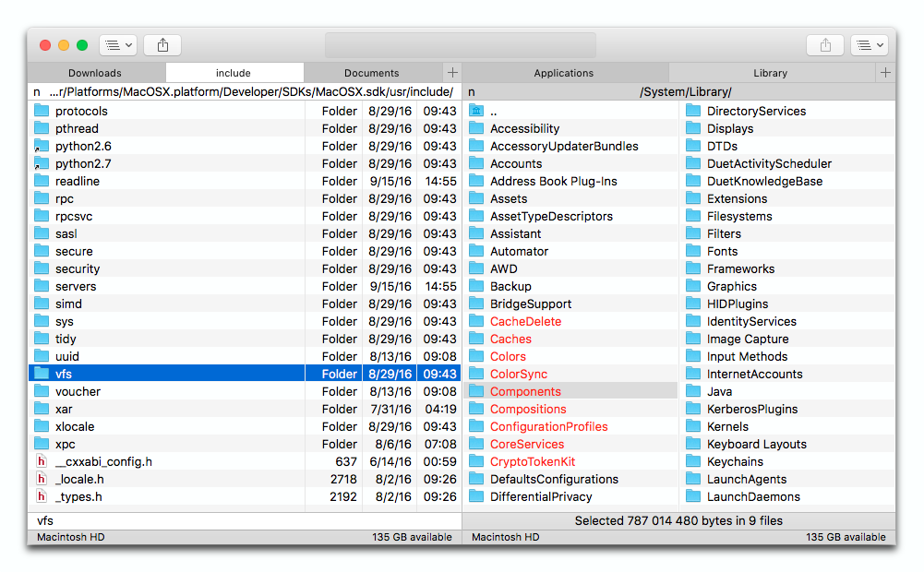This screenshot has height=572, width=924.
Task: Click parent directory '..' icon
Action: point(476,111)
